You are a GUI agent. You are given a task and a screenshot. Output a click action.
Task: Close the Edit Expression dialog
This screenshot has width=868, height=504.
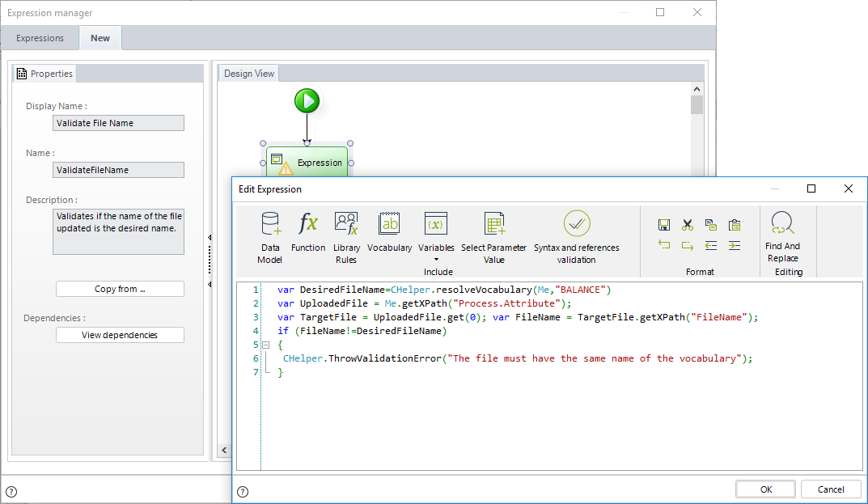848,188
